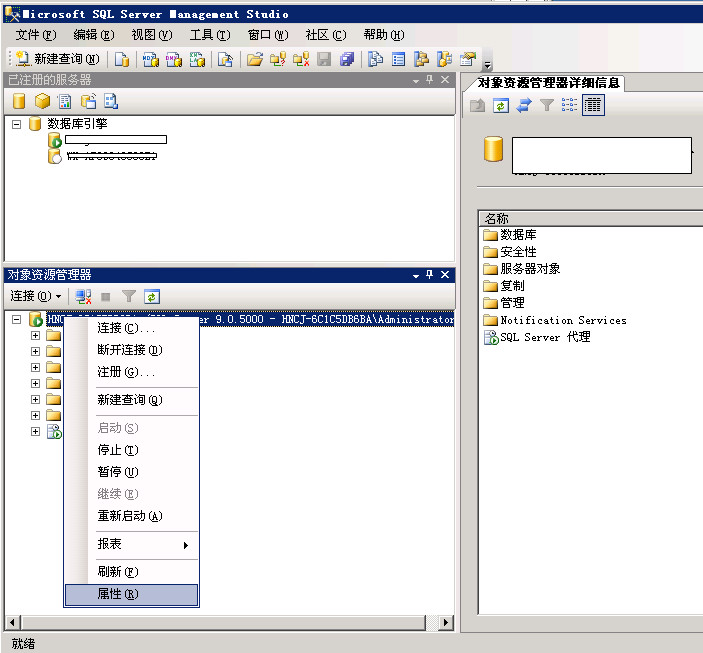
Task: Click left arrow of Object Explorer horizontal scrollbar
Action: tap(12, 623)
